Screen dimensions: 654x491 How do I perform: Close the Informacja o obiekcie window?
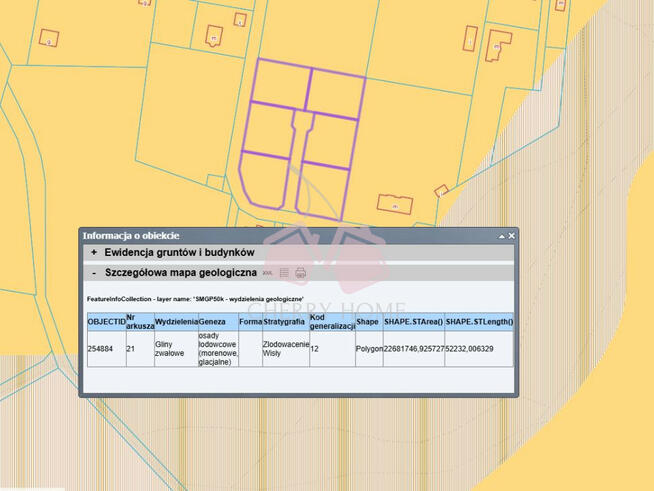(511, 236)
